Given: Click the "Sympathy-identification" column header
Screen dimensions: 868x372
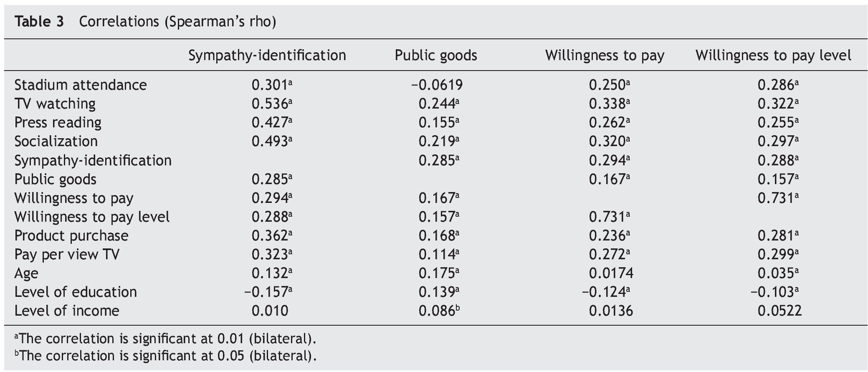Looking at the screenshot, I should 267,55.
